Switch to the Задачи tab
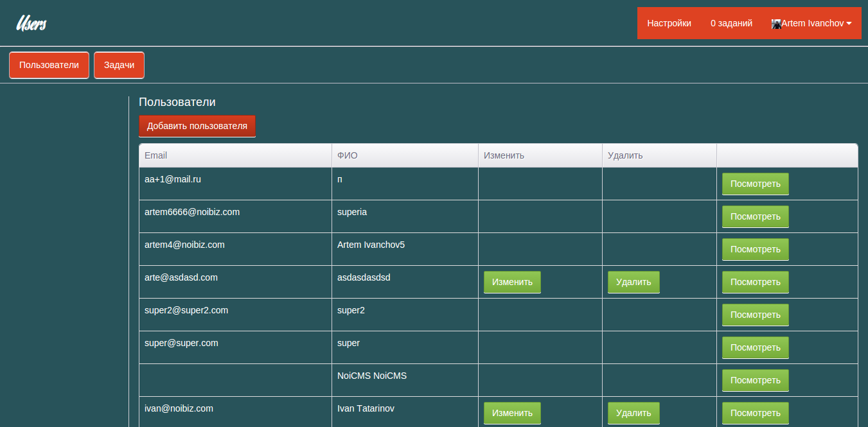 [x=119, y=65]
